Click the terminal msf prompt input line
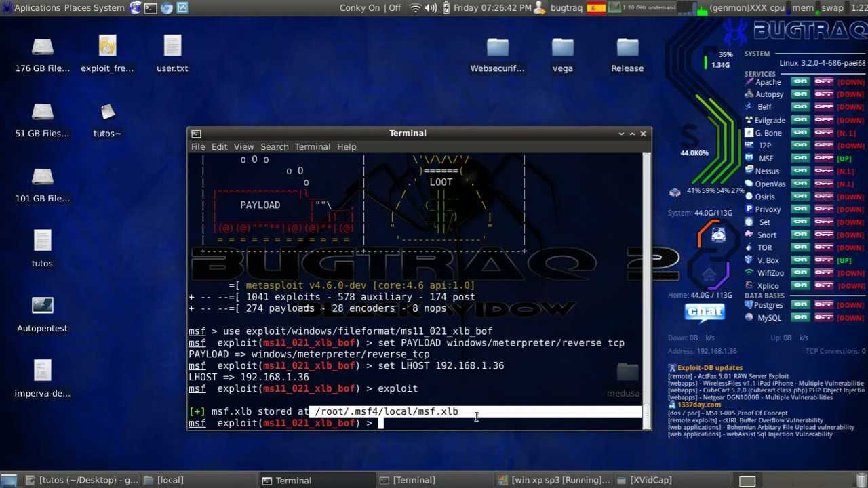This screenshot has height=488, width=868. pyautogui.click(x=415, y=423)
